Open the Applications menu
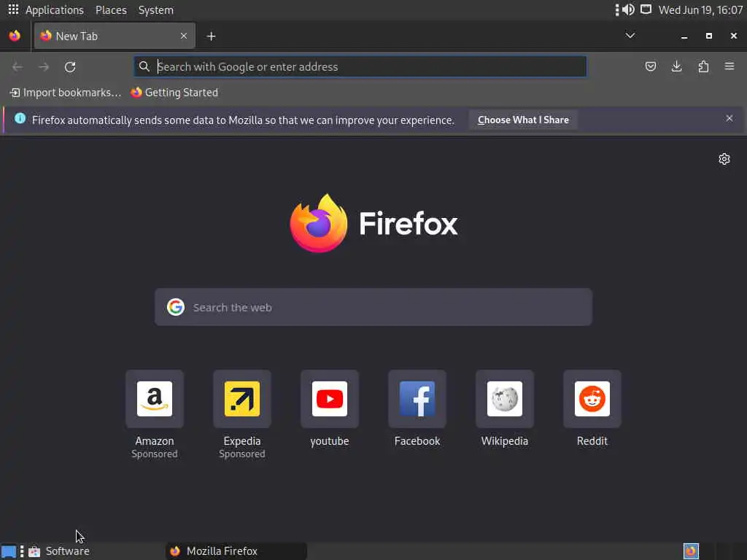This screenshot has height=560, width=747. coord(54,10)
